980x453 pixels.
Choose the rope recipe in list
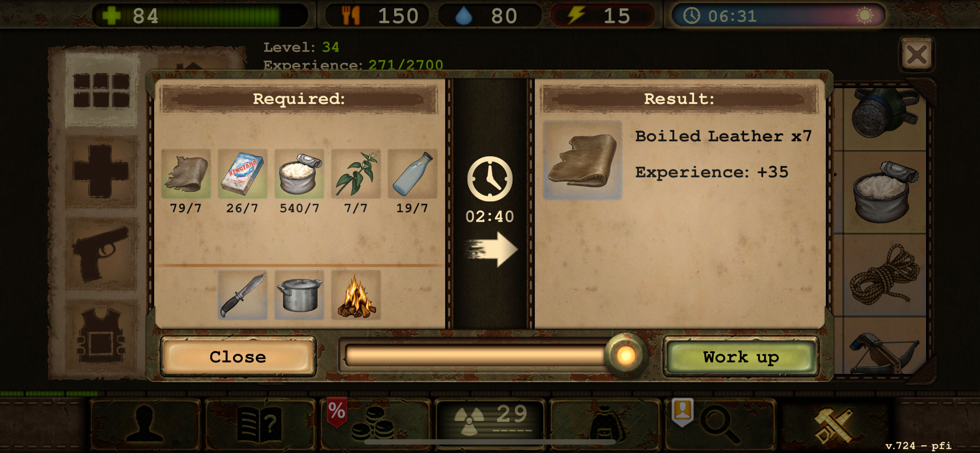885,275
